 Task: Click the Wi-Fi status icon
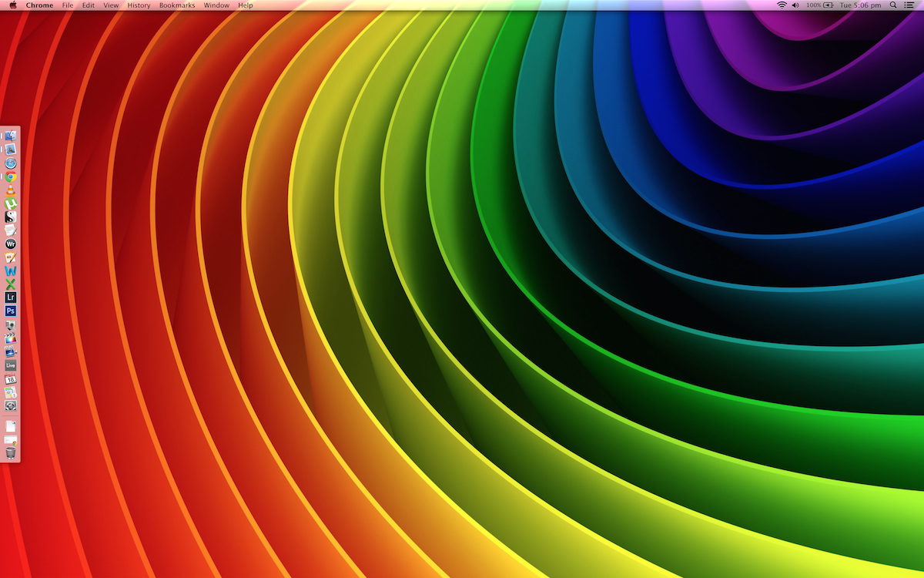point(782,5)
